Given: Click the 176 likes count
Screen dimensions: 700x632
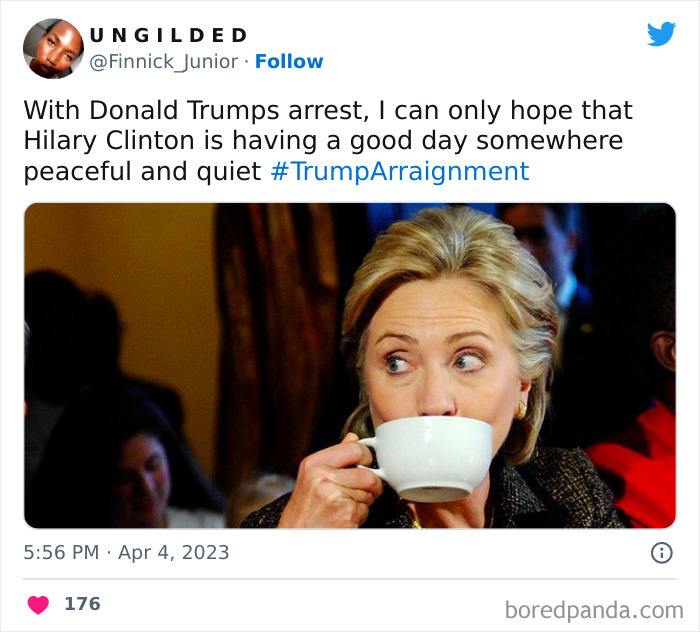Looking at the screenshot, I should tap(83, 604).
